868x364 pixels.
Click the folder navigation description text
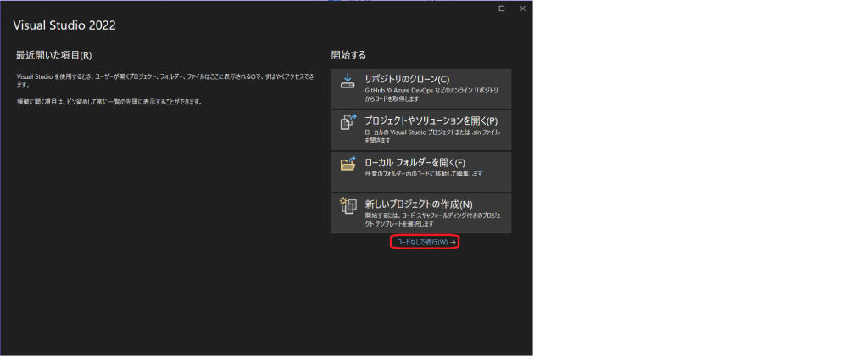click(423, 174)
